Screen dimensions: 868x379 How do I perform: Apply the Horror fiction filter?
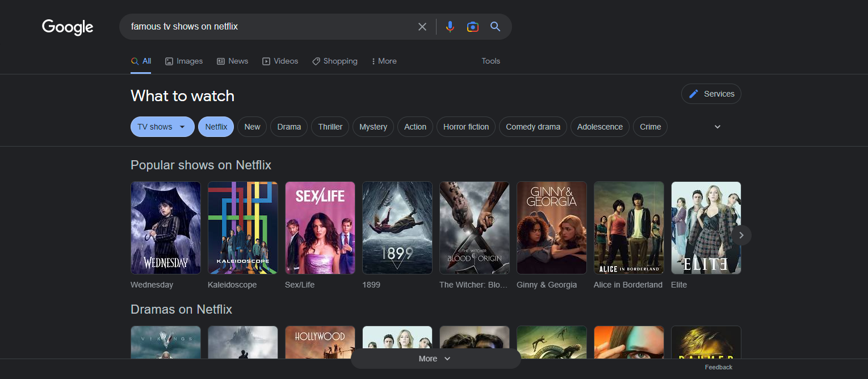[466, 127]
